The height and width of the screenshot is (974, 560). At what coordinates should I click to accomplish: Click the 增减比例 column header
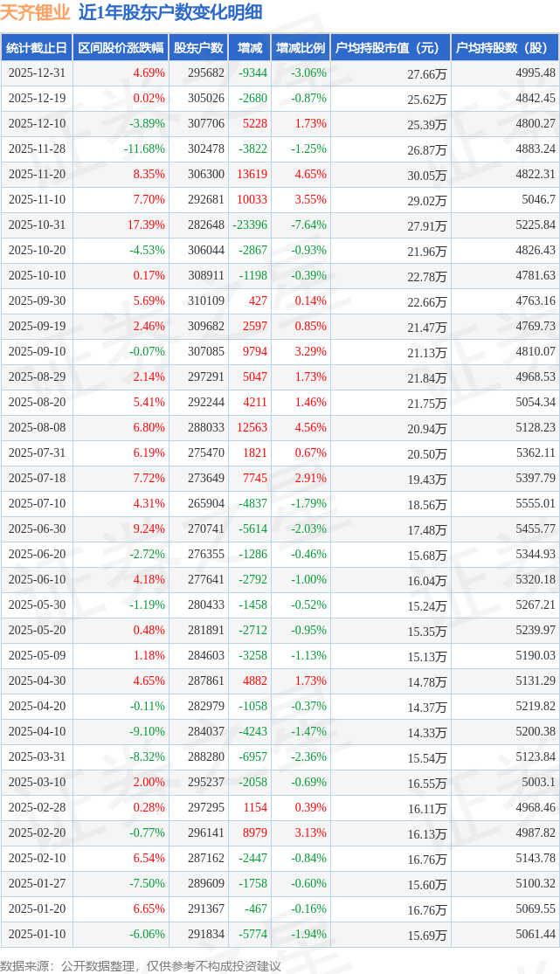[300, 48]
